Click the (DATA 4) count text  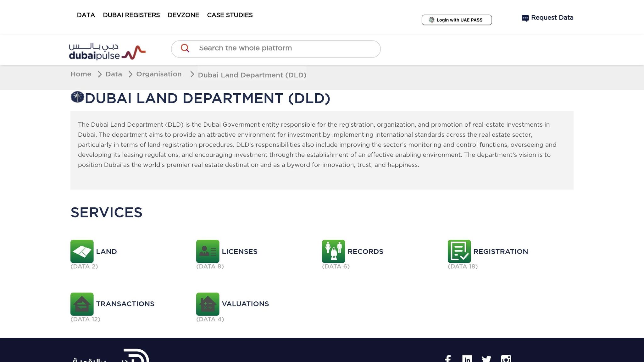tap(210, 319)
